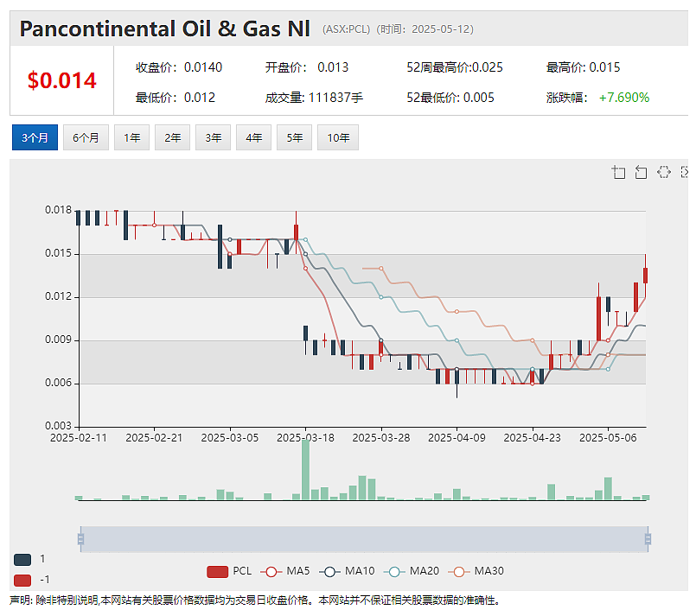Select the 4年 range tab
This screenshot has height=616, width=696.
[x=254, y=137]
